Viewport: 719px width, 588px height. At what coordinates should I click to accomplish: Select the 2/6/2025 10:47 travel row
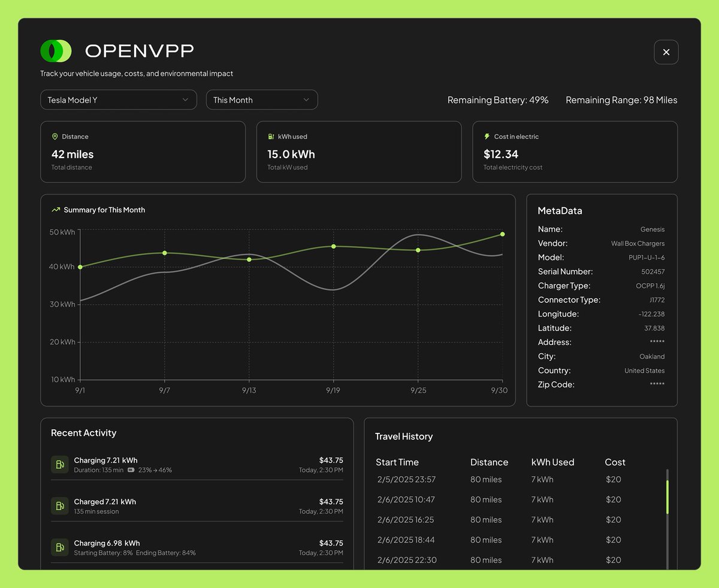click(x=499, y=499)
